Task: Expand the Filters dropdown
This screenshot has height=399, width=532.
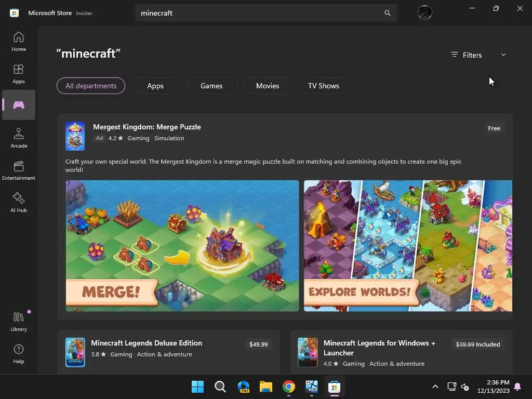Action: [x=478, y=55]
